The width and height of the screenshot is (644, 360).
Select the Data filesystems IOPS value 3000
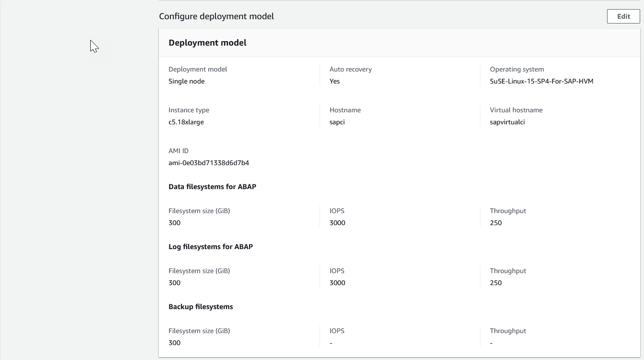pos(337,223)
